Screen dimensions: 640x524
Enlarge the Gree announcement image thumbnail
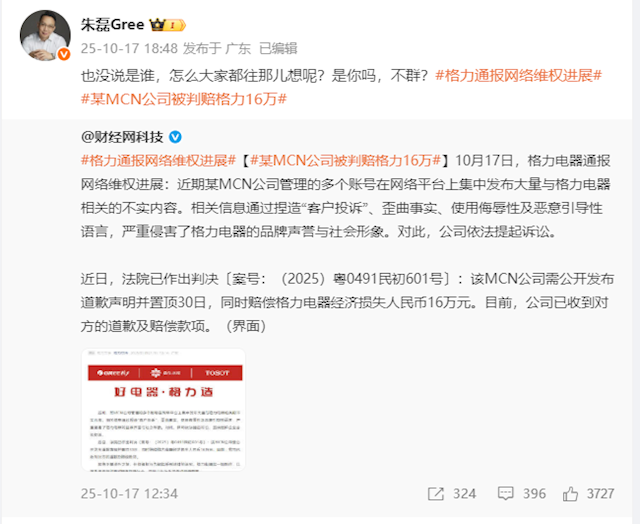click(x=163, y=410)
